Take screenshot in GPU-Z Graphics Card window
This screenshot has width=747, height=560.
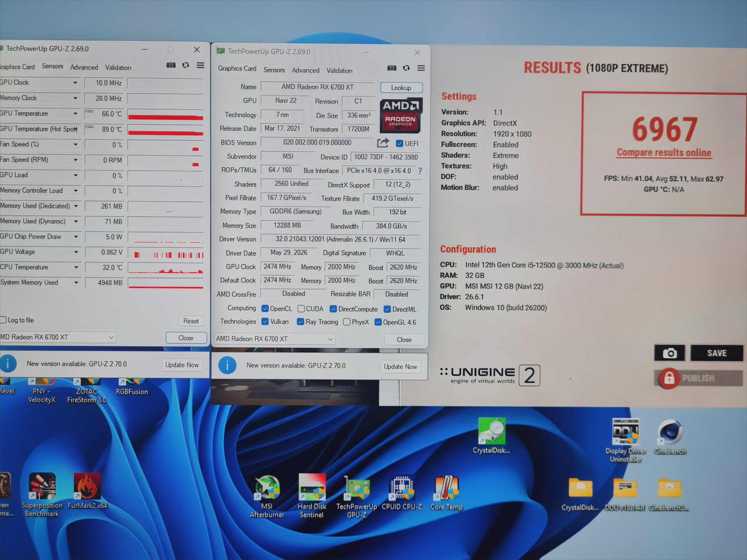click(x=392, y=68)
